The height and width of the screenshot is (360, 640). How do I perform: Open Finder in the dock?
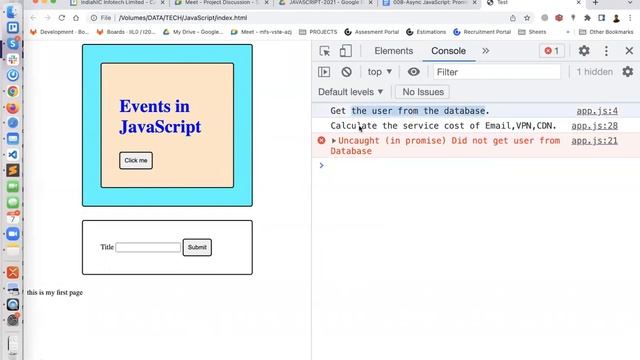[x=12, y=11]
